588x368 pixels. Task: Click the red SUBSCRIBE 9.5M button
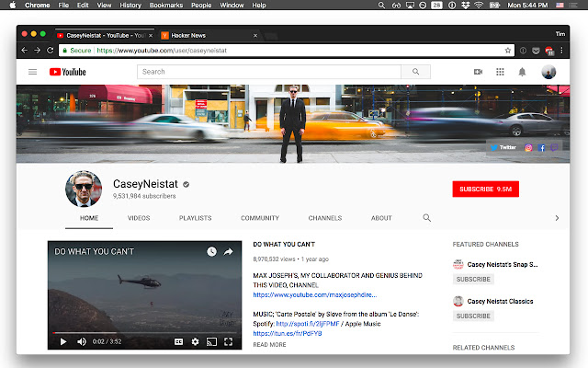coord(486,189)
